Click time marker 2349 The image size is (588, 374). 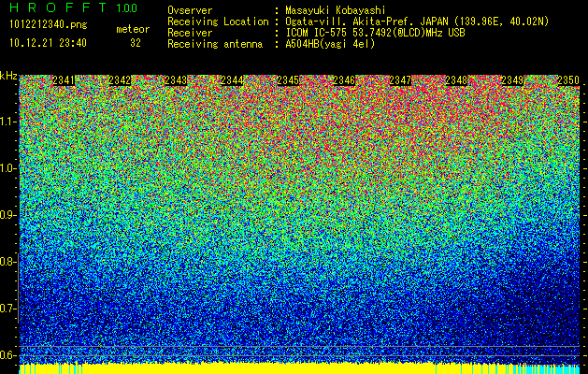[512, 80]
